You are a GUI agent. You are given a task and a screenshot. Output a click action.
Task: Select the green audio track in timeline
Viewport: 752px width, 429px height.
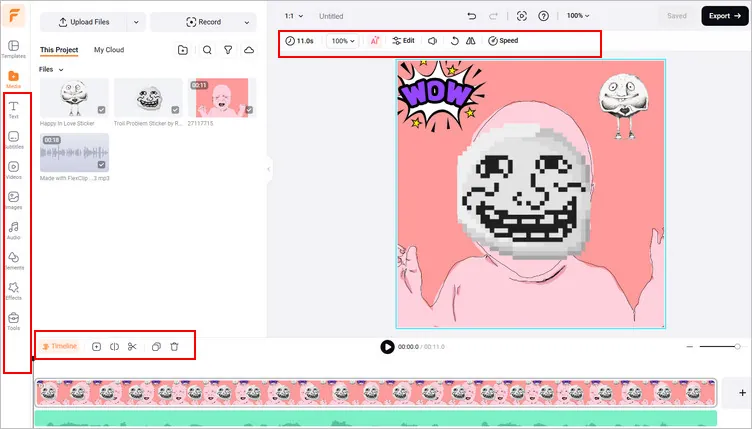pyautogui.click(x=376, y=418)
